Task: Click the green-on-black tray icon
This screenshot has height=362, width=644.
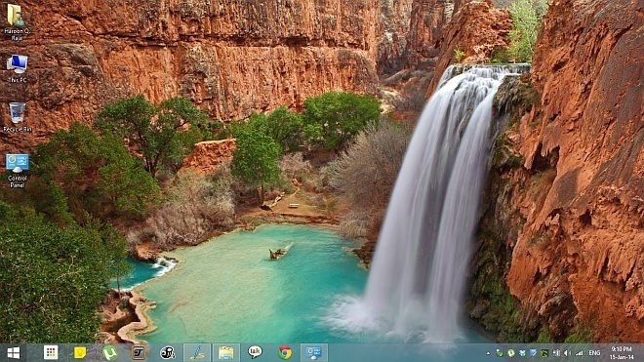Action: pos(544,353)
